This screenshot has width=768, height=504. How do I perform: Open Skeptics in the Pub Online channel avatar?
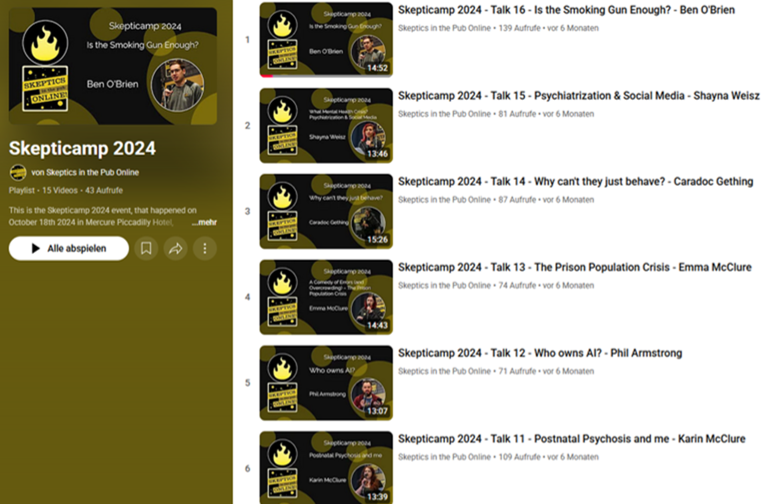(x=18, y=172)
